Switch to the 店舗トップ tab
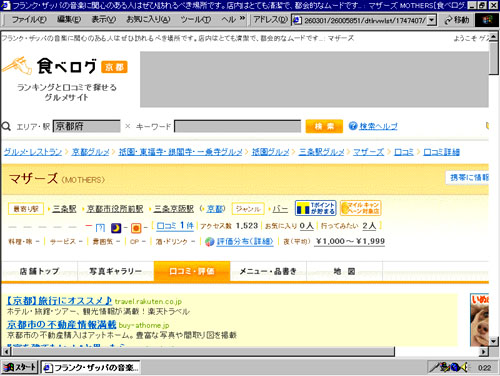Image resolution: width=500 pixels, height=376 pixels. click(x=39, y=271)
